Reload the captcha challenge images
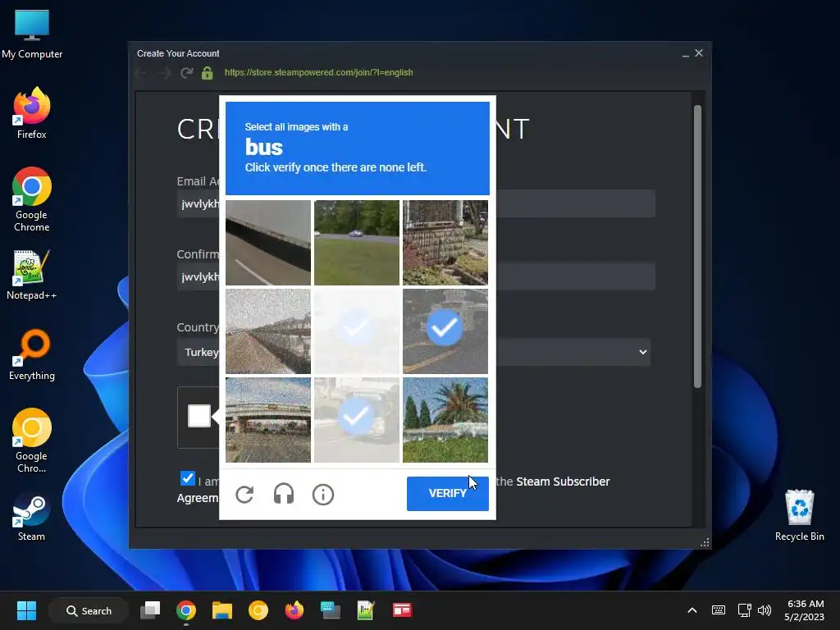840x630 pixels. 244,494
